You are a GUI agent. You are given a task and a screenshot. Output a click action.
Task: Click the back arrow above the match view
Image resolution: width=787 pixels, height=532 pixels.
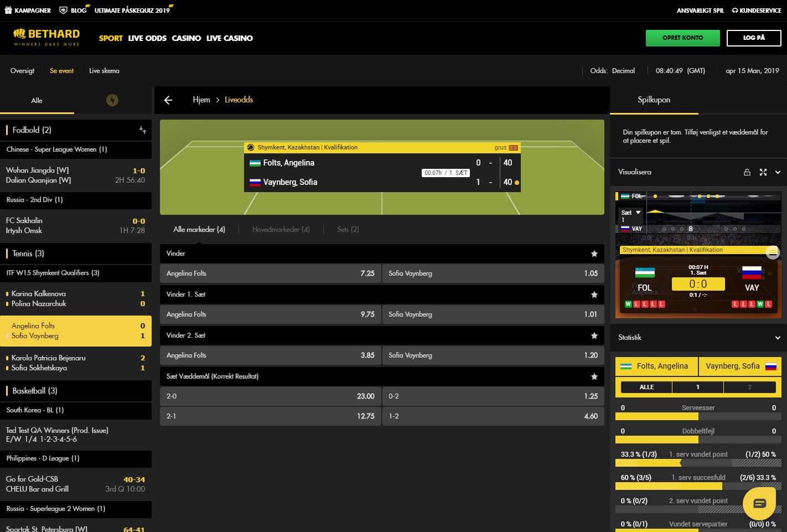(168, 100)
